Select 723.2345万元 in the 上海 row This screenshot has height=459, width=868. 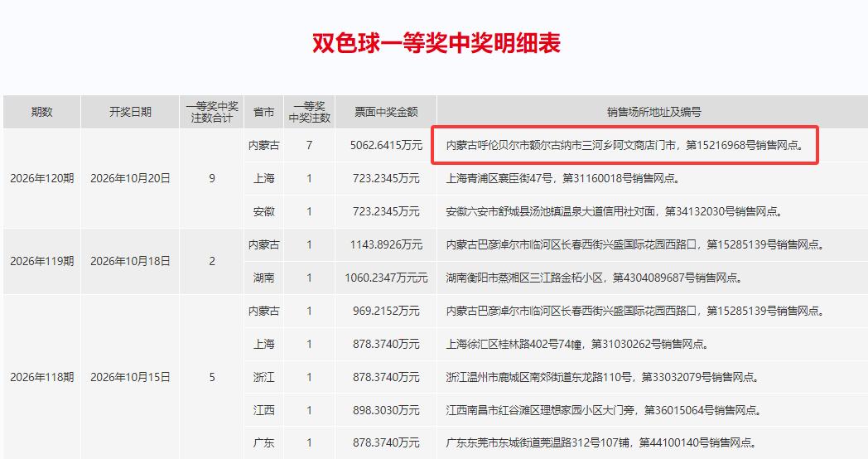tap(386, 178)
